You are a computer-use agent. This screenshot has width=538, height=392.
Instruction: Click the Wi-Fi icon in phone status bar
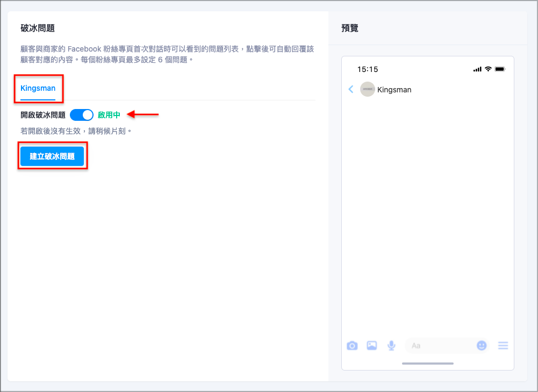point(488,69)
